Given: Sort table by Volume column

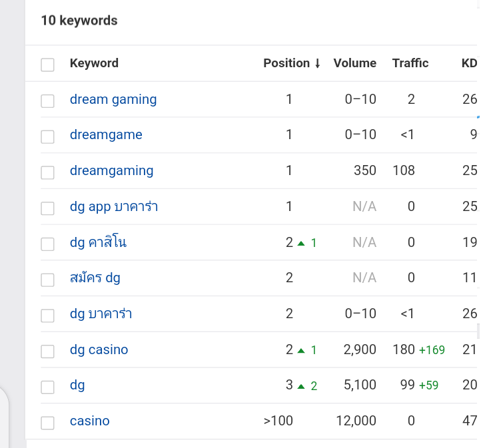Looking at the screenshot, I should tap(354, 63).
